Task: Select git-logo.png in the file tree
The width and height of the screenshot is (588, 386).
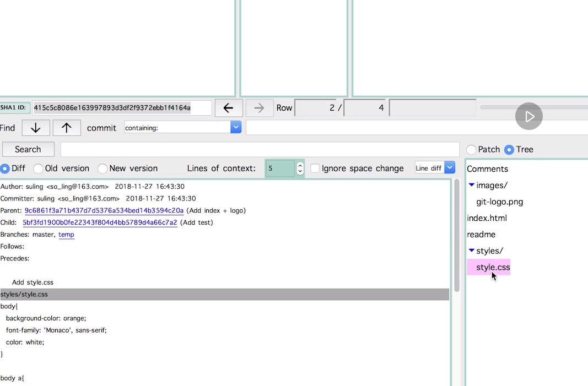Action: (x=499, y=202)
